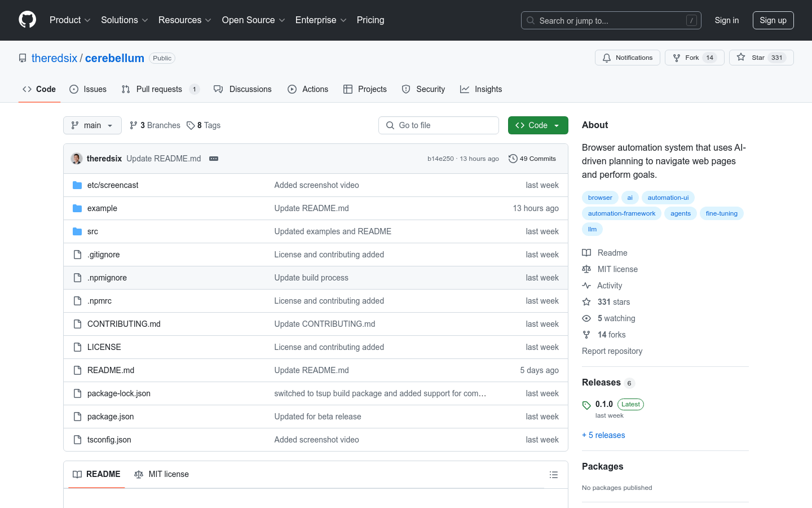Click the Readme book icon in About
This screenshot has height=508, width=812.
point(586,253)
